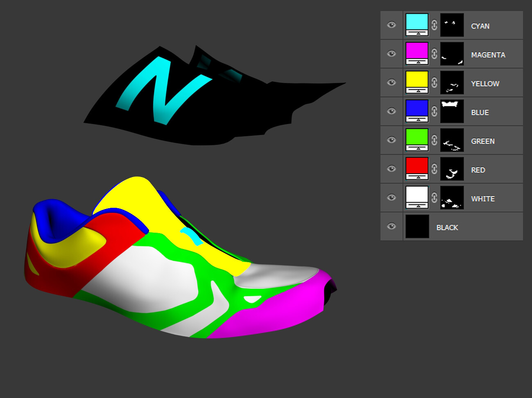Unlink the mask on the BLUE layer
This screenshot has height=398, width=532.
coord(435,111)
